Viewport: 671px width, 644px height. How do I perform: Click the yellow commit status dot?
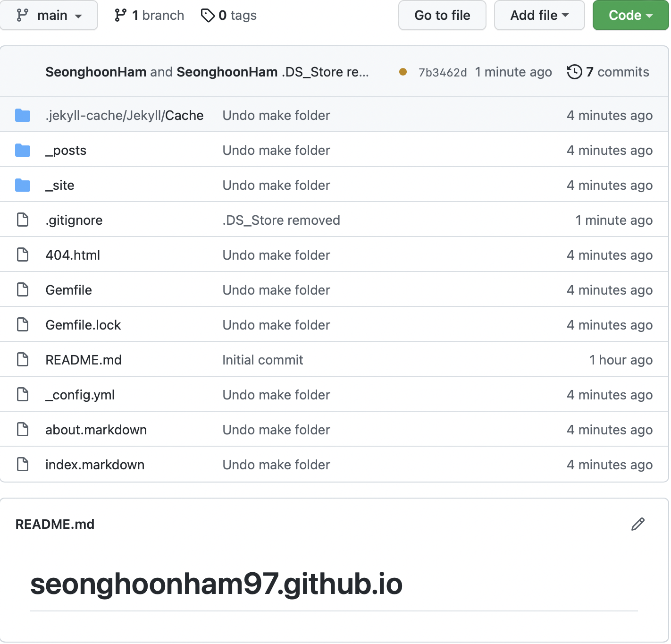click(403, 72)
